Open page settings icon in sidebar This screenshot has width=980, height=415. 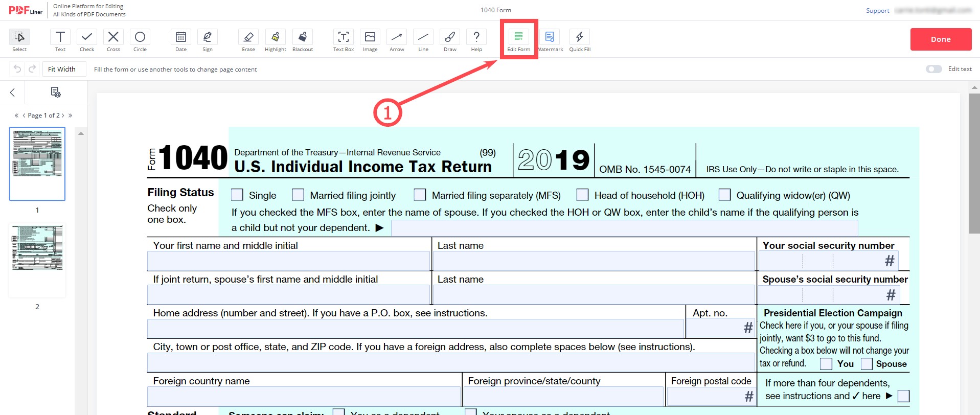pyautogui.click(x=56, y=93)
